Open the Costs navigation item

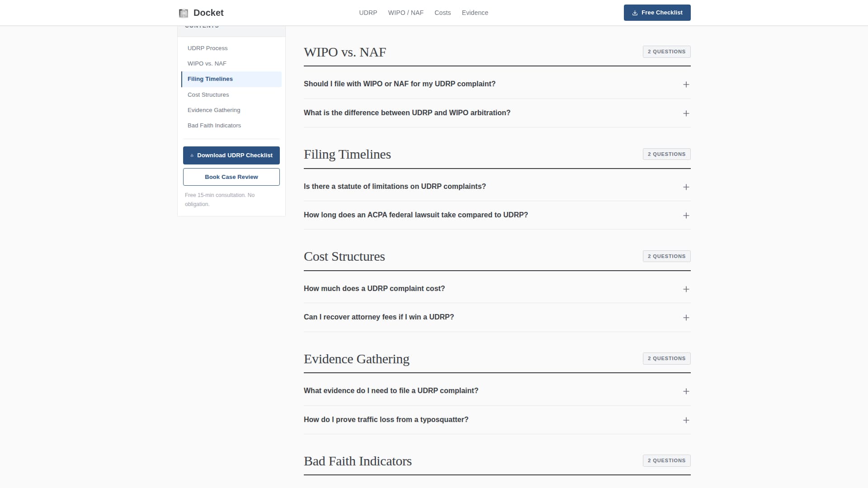click(x=443, y=13)
